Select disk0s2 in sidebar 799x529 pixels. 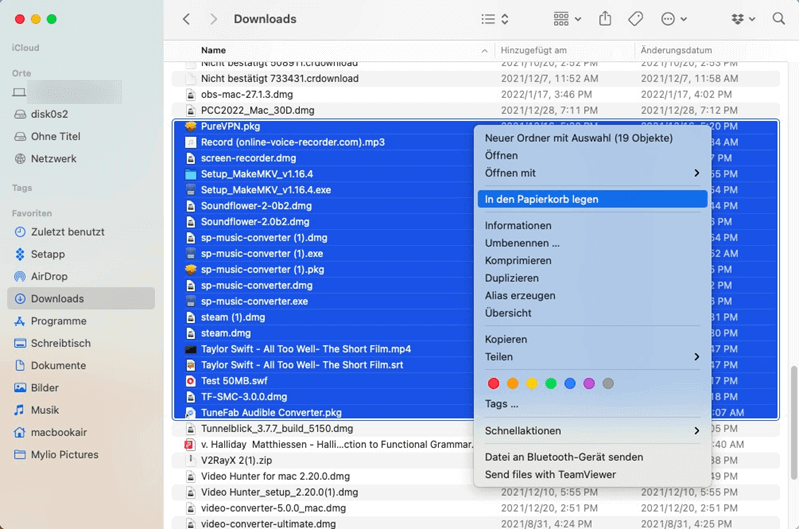pyautogui.click(x=49, y=114)
